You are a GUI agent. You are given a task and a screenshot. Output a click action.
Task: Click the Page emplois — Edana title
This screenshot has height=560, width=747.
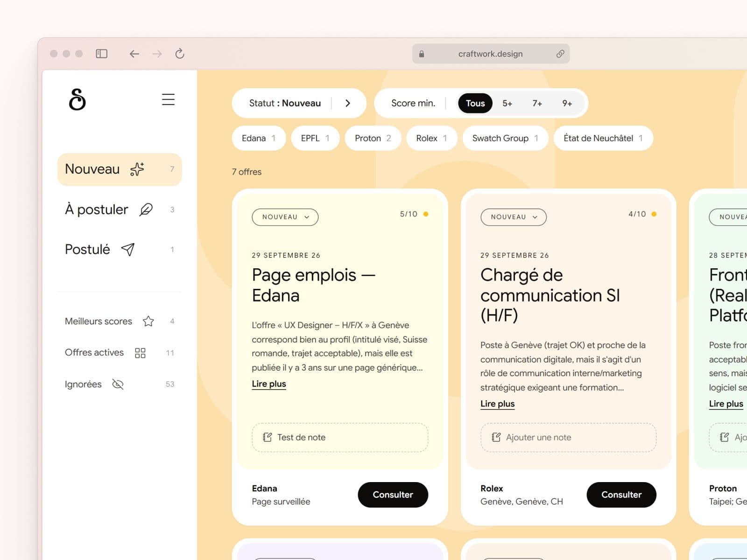point(314,285)
